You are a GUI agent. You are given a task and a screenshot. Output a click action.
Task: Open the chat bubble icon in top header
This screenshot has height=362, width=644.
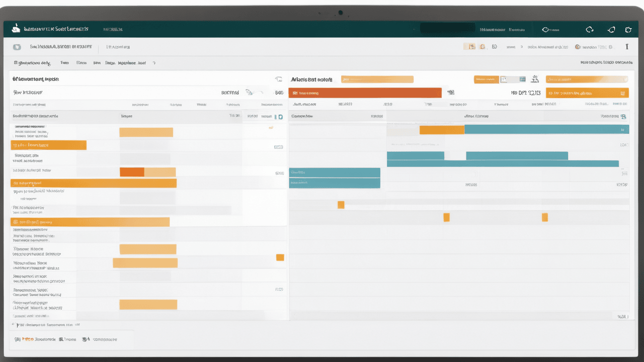click(611, 30)
